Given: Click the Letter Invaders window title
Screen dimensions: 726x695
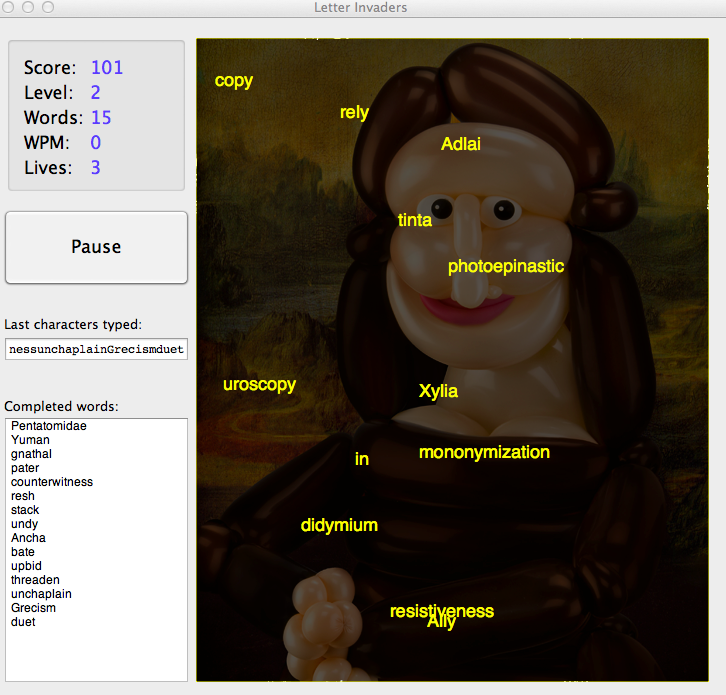Looking at the screenshot, I should 361,7.
